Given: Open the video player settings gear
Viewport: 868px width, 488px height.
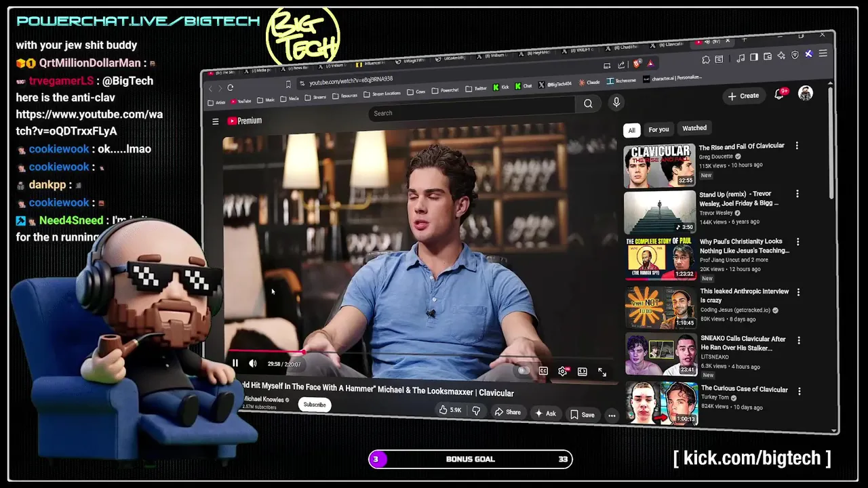Looking at the screenshot, I should click(562, 371).
